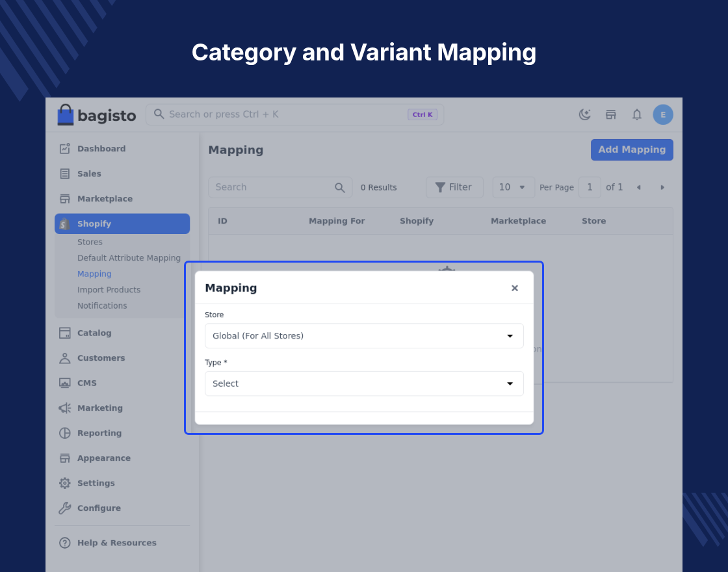The image size is (728, 572).
Task: Go to next page arrow
Action: [x=662, y=188]
